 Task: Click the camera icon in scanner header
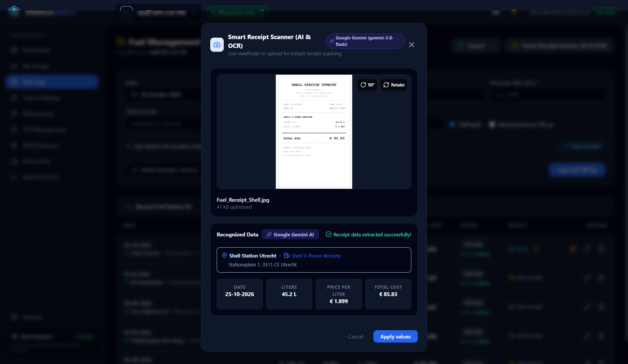pyautogui.click(x=217, y=45)
